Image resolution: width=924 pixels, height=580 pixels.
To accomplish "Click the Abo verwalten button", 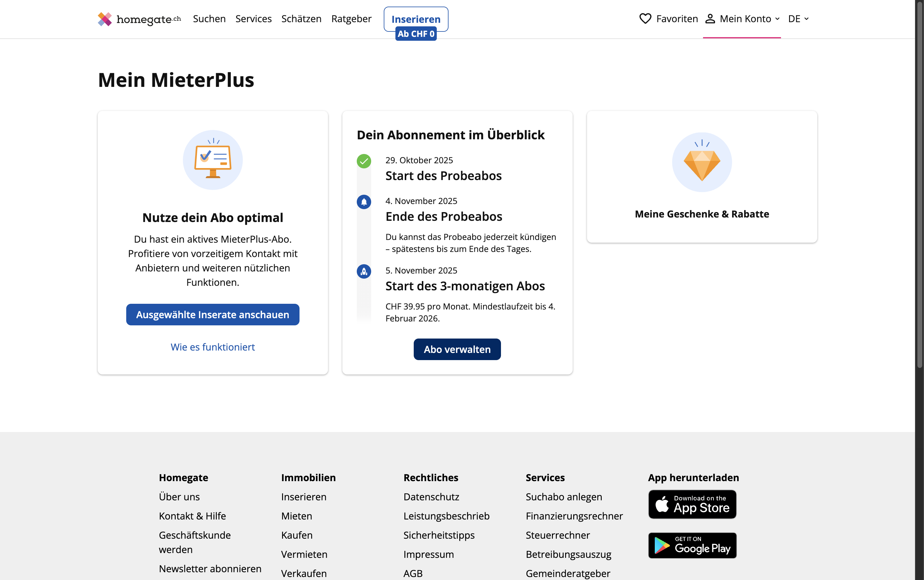I will click(457, 349).
